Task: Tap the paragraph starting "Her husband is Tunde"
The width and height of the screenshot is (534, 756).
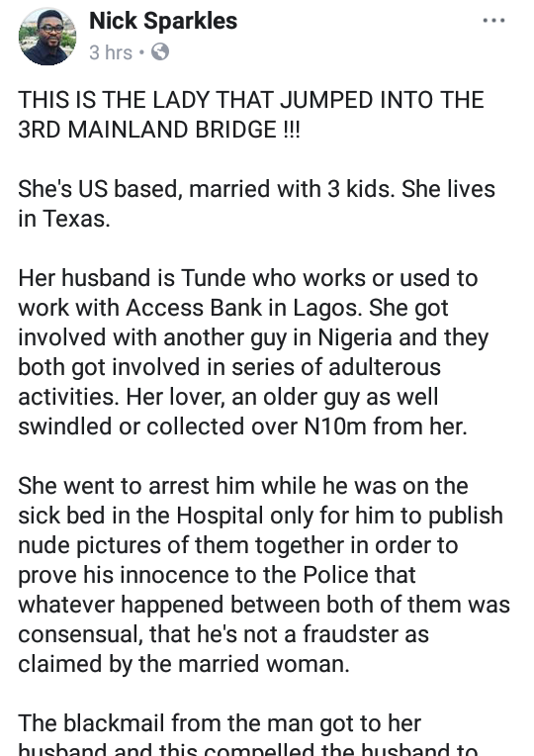Action: [x=253, y=352]
